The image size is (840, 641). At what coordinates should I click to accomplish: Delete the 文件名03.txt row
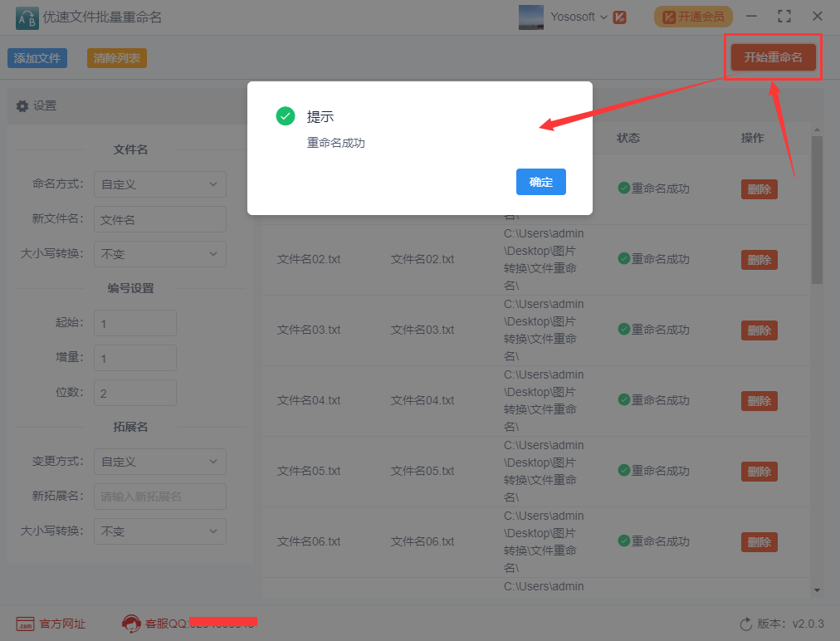point(759,330)
